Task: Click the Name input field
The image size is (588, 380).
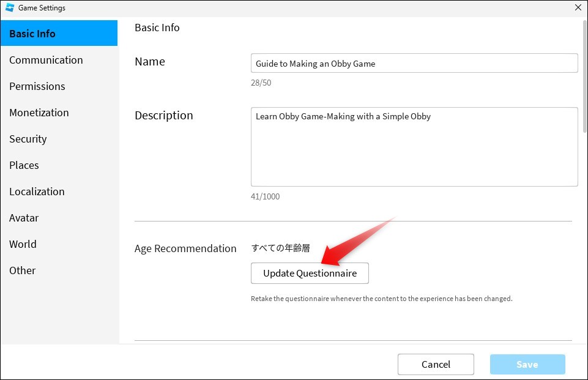Action: pos(414,63)
